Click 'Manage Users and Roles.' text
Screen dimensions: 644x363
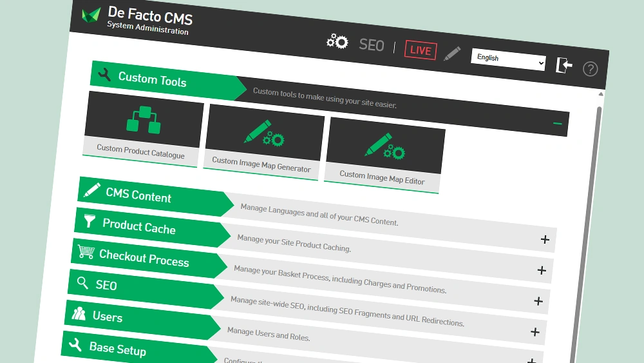[269, 334]
